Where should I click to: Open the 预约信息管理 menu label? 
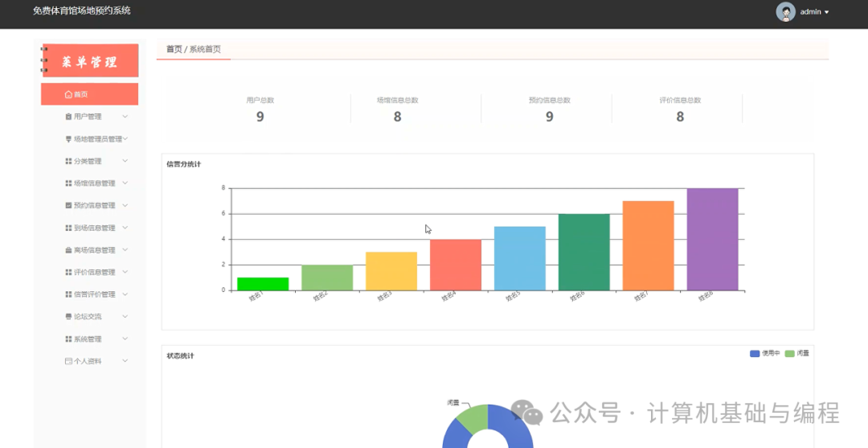click(x=95, y=205)
